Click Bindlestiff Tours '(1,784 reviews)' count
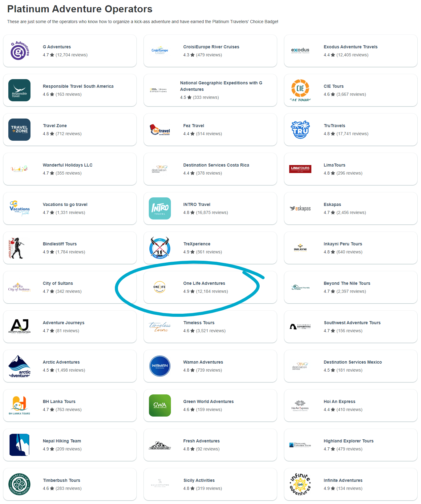The height and width of the screenshot is (504, 421). tap(70, 252)
